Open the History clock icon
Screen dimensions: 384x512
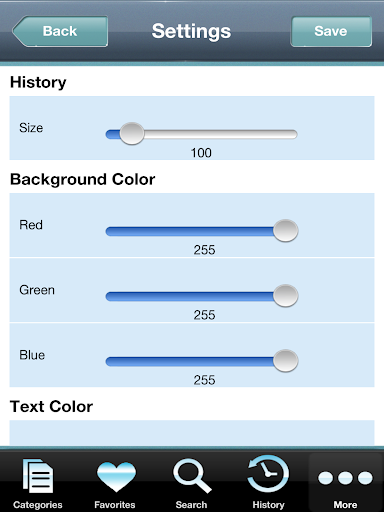(x=268, y=474)
